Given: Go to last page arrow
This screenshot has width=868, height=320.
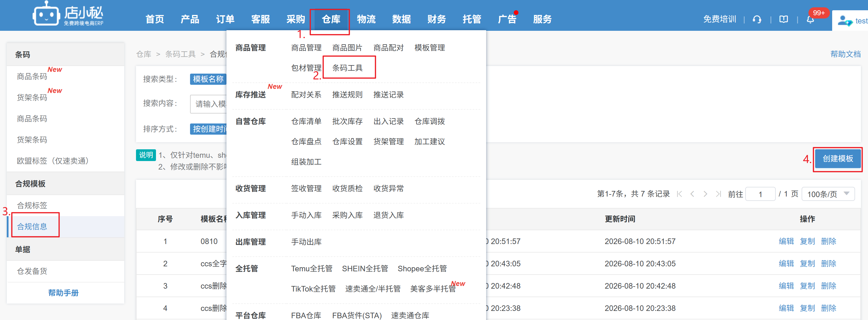Looking at the screenshot, I should coord(718,194).
